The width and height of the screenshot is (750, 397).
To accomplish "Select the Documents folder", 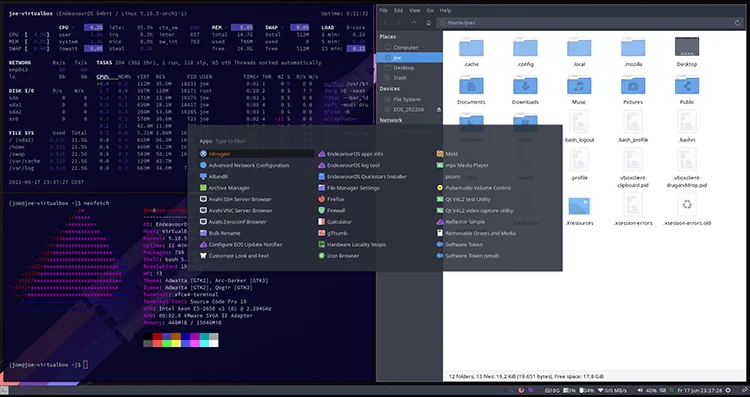I will click(471, 90).
